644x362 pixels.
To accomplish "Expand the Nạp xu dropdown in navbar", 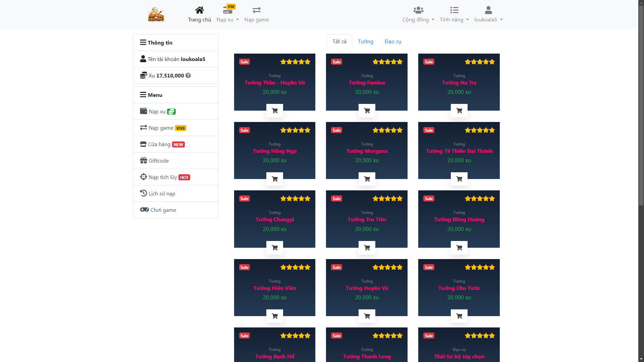I will pos(227,15).
